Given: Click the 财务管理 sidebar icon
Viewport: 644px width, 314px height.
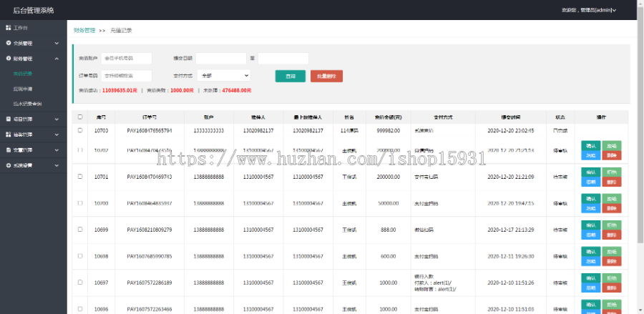Looking at the screenshot, I should 9,59.
